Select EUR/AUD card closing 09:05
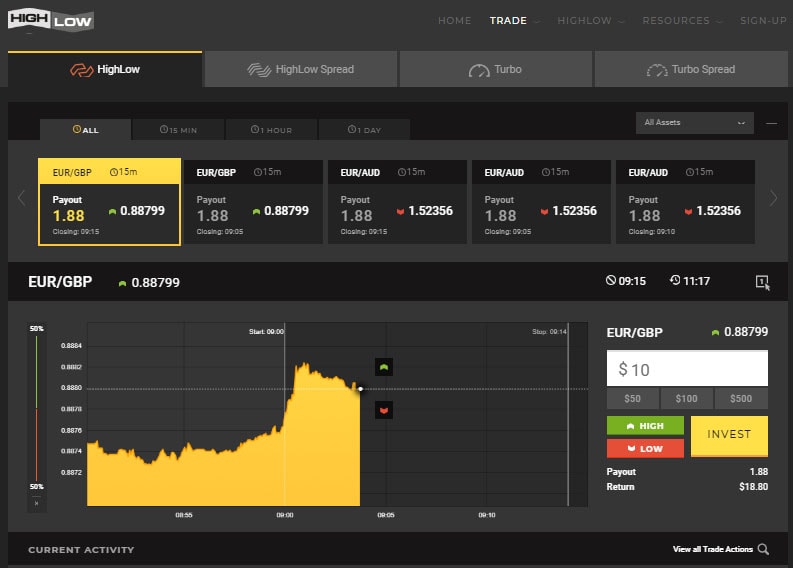Image resolution: width=793 pixels, height=568 pixels. tap(541, 202)
